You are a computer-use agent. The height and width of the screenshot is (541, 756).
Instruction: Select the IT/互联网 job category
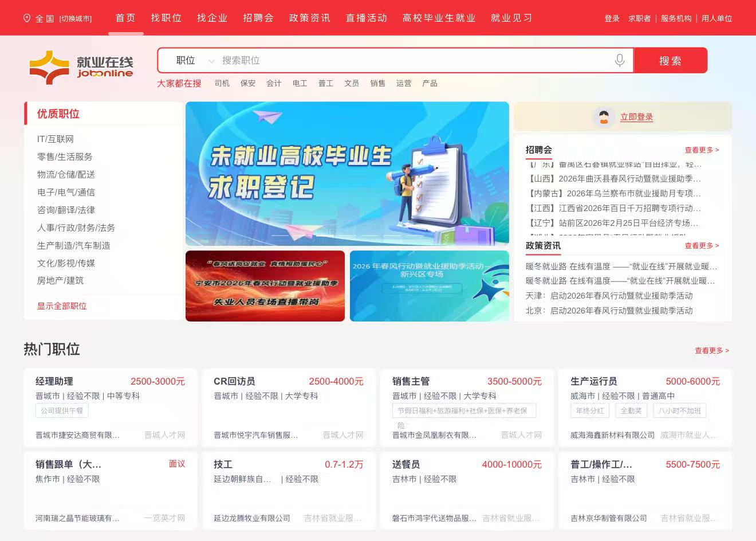[x=56, y=139]
